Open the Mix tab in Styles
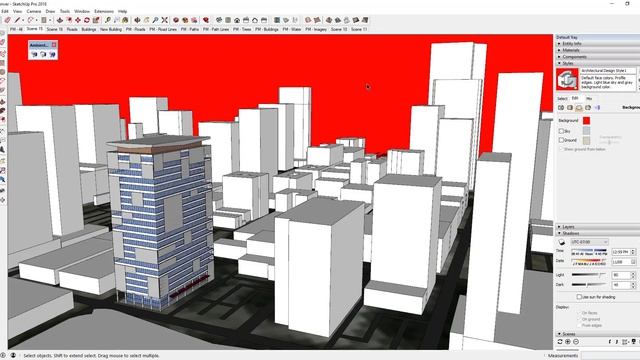640x360 pixels. [589, 99]
